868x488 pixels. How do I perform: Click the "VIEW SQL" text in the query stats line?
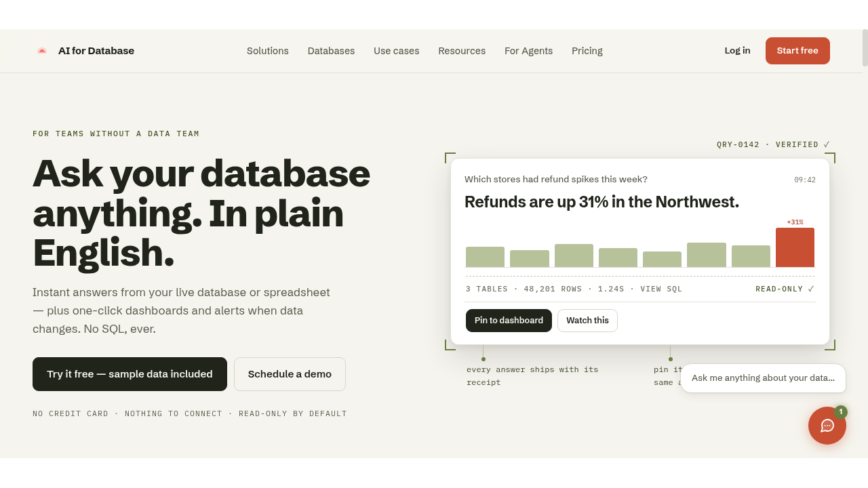662,289
